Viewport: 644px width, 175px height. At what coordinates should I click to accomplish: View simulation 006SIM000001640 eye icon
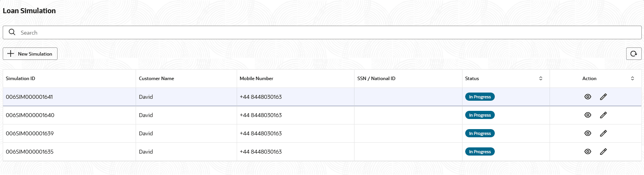[x=588, y=115]
